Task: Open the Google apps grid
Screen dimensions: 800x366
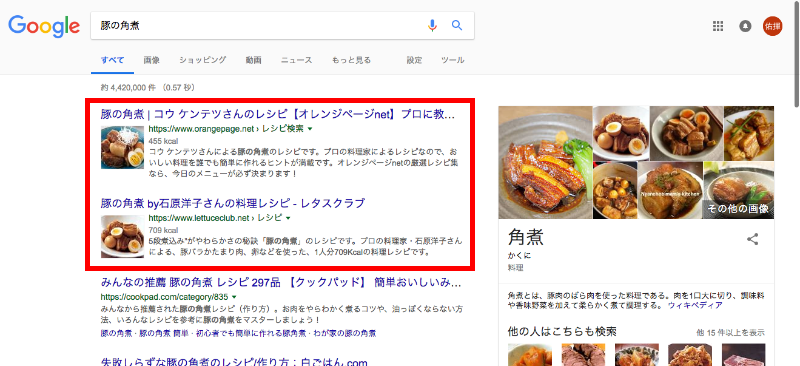Action: pos(718,27)
